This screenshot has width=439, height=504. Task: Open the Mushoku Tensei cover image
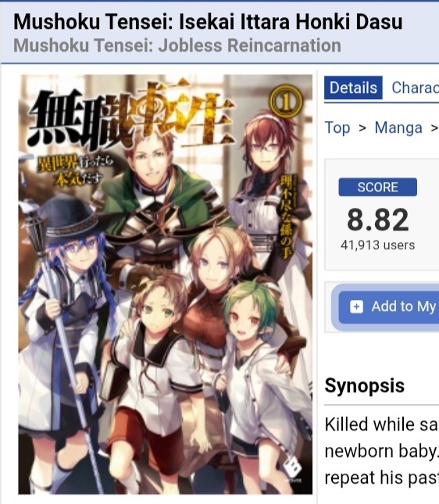(x=165, y=284)
